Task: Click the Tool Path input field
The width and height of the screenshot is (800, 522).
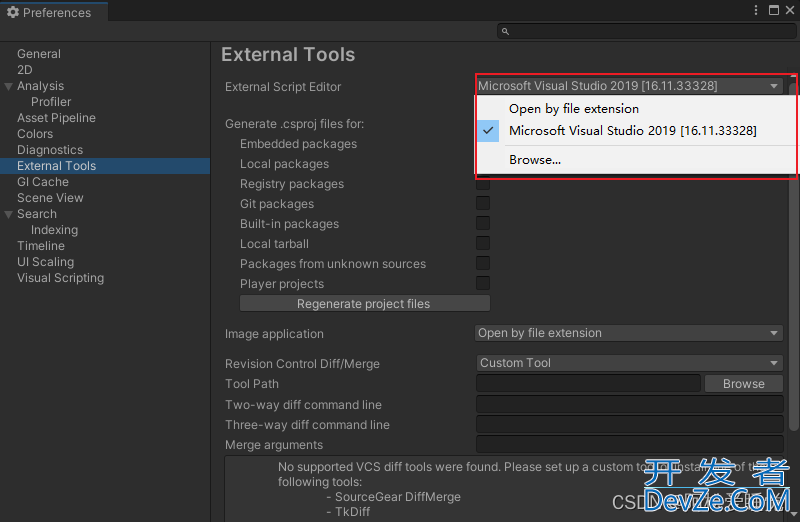Action: coord(588,383)
